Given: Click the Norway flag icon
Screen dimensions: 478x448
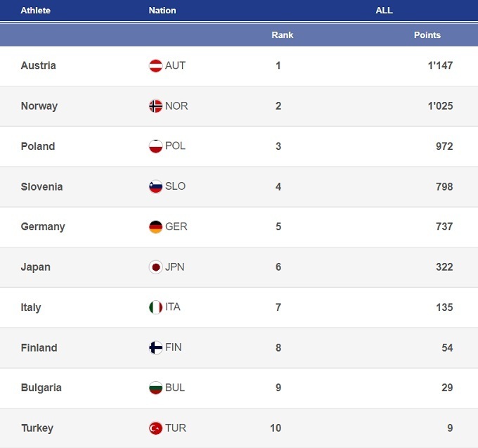Looking at the screenshot, I should [155, 106].
